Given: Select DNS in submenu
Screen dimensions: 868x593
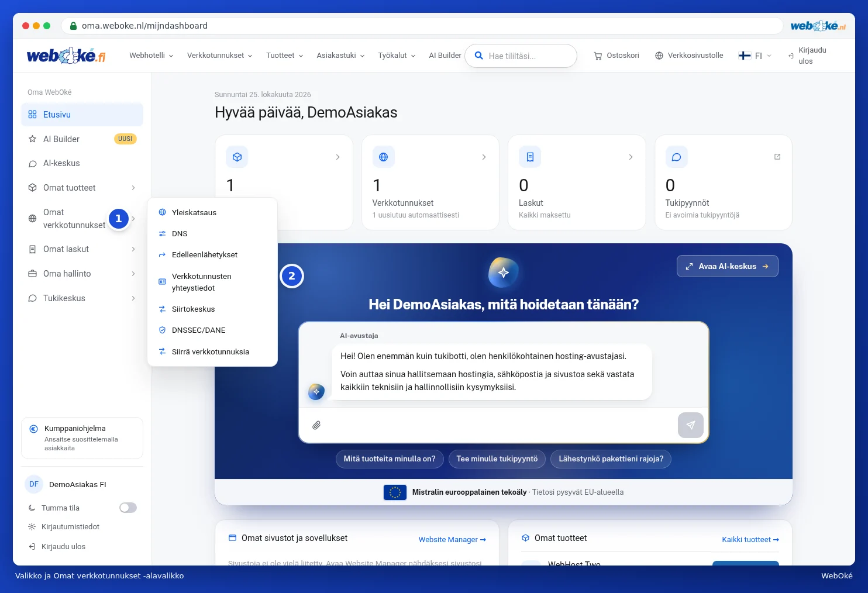Looking at the screenshot, I should coord(212,233).
